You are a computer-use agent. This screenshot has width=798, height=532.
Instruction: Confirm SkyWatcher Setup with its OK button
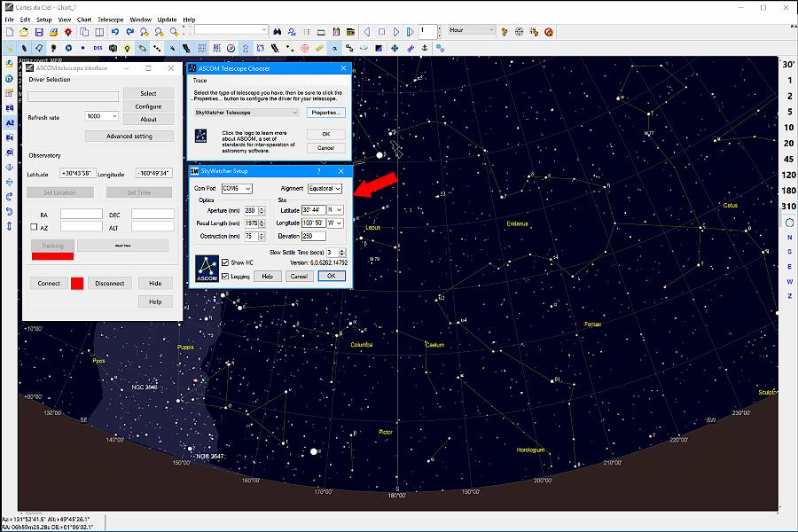[332, 276]
